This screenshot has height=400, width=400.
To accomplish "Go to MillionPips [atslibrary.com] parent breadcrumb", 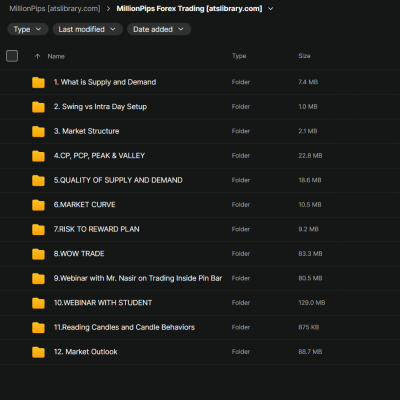I will pyautogui.click(x=55, y=9).
